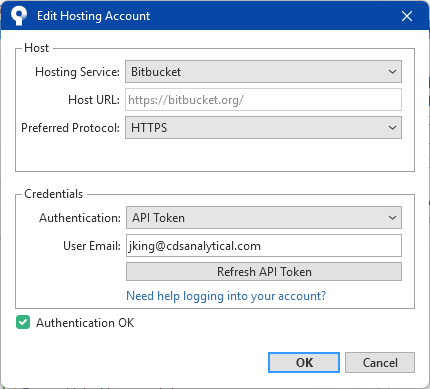Open the Need help logging in link

pyautogui.click(x=226, y=296)
